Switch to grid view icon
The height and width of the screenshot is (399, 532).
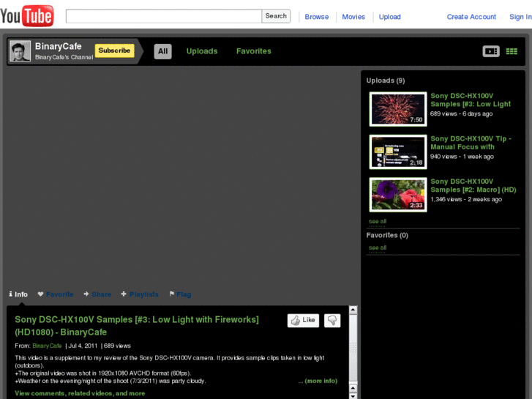[512, 51]
